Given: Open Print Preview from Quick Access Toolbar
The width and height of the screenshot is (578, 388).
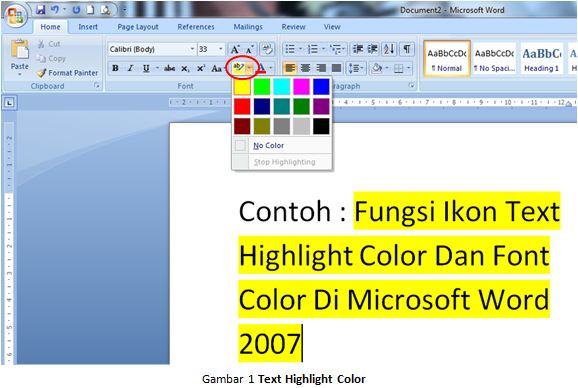Looking at the screenshot, I should (105, 10).
